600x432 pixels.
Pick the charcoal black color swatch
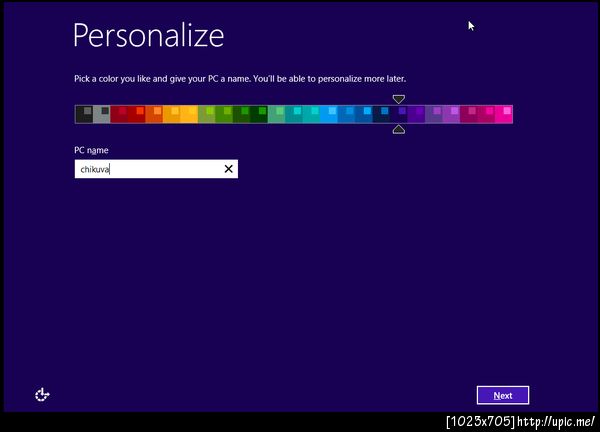click(x=84, y=114)
